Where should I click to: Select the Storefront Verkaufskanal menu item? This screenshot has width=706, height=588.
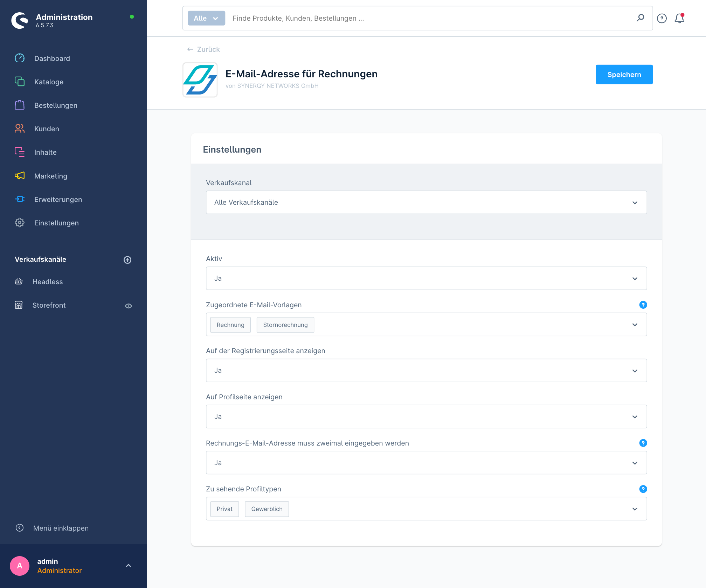pyautogui.click(x=49, y=306)
